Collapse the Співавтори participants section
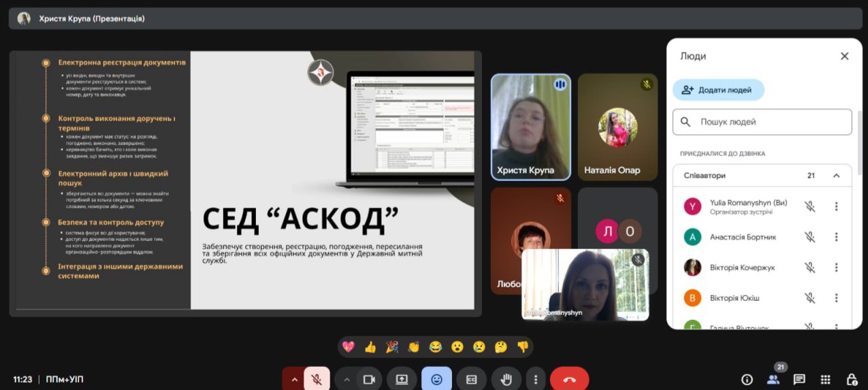Image resolution: width=868 pixels, height=390 pixels. click(836, 176)
